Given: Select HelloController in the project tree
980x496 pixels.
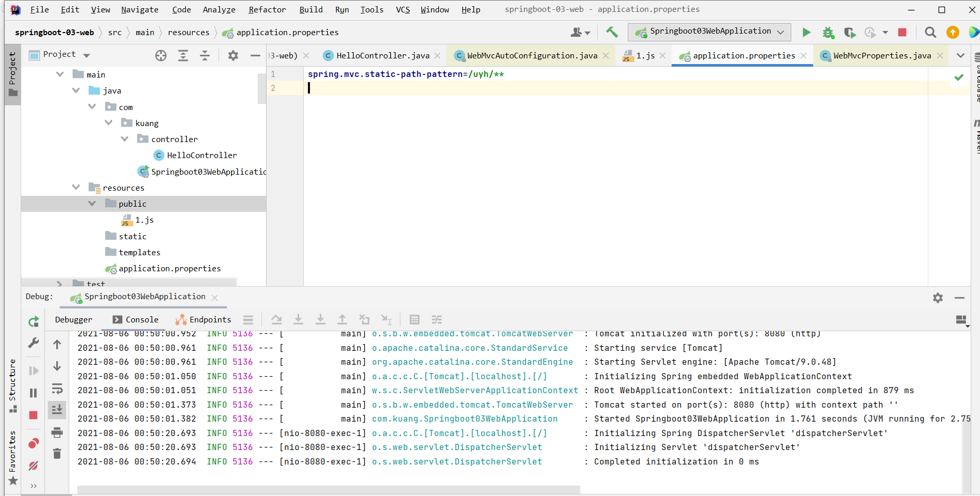Looking at the screenshot, I should click(195, 155).
